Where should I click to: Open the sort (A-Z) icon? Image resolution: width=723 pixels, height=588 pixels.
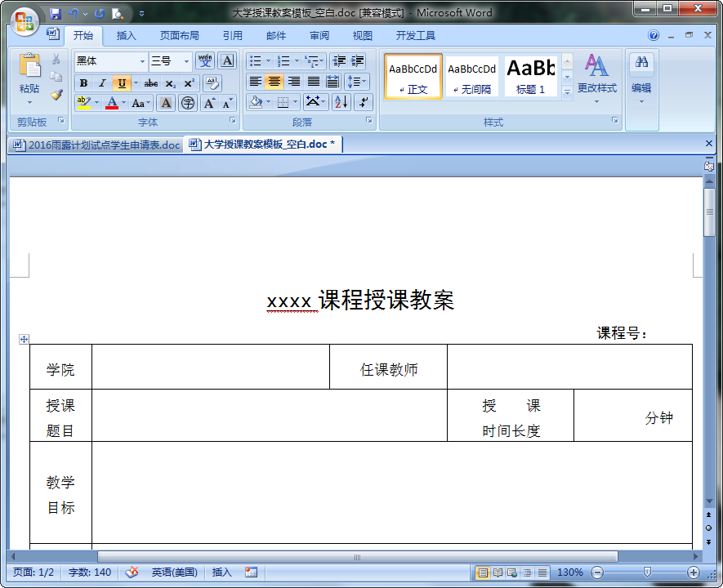(342, 102)
